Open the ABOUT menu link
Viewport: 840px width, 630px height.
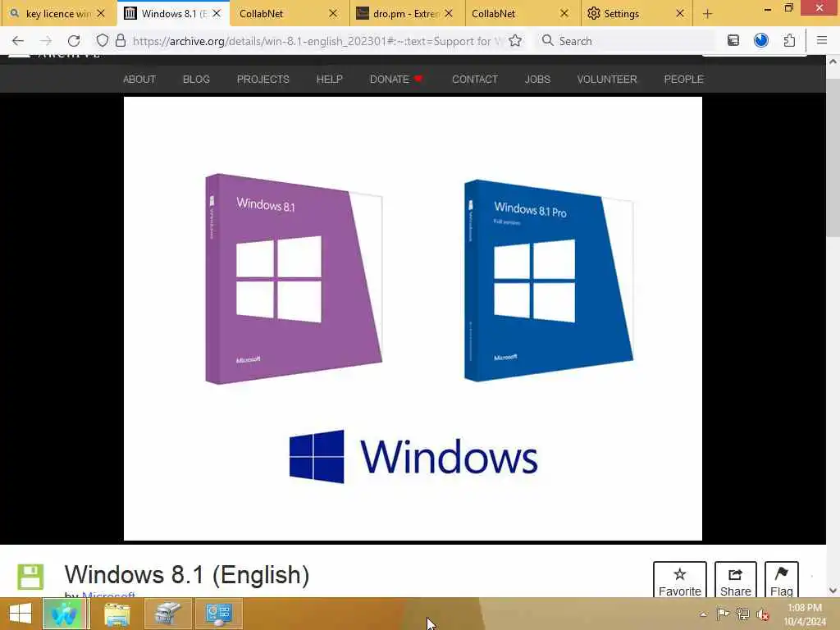click(139, 80)
